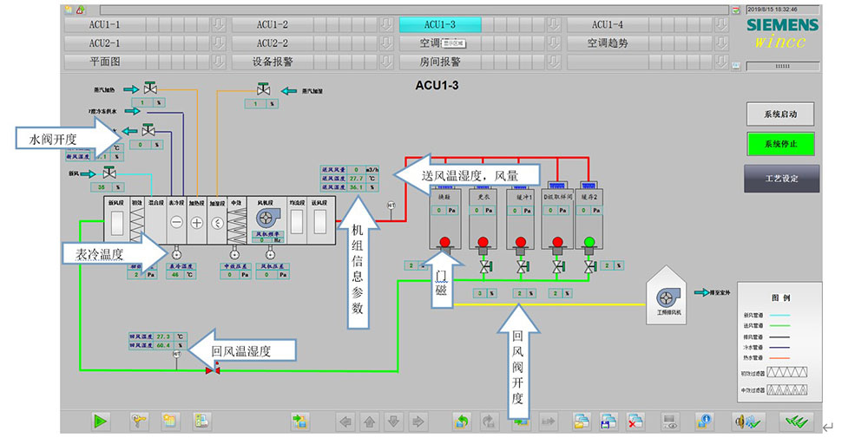The image size is (868, 438).
Task: Expand the arrow next to 平面图
Action: (x=219, y=62)
